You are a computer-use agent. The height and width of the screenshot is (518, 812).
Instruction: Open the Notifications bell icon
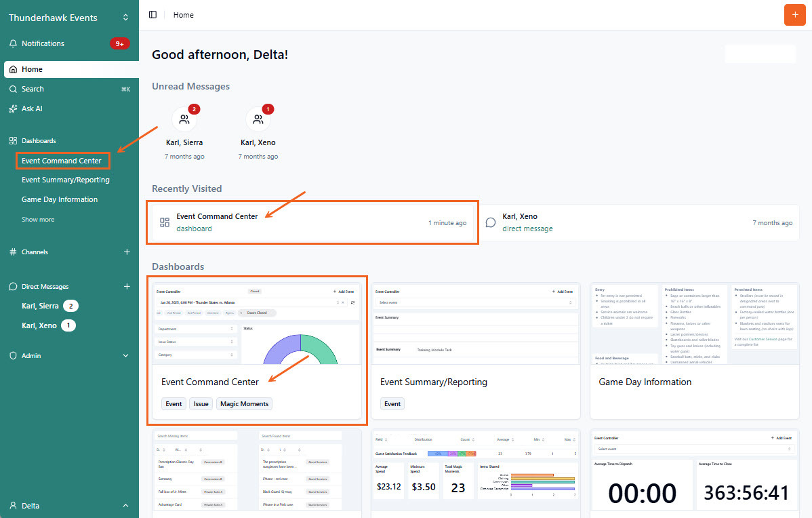(13, 43)
